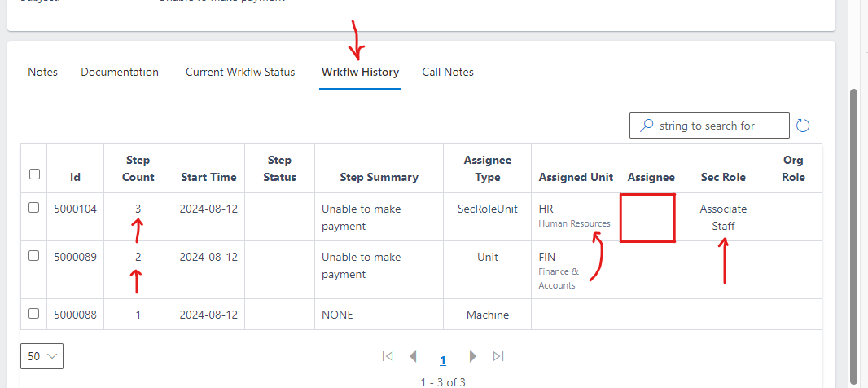Click the Start Time column header
Viewport: 868px width, 388px height.
pos(208,177)
